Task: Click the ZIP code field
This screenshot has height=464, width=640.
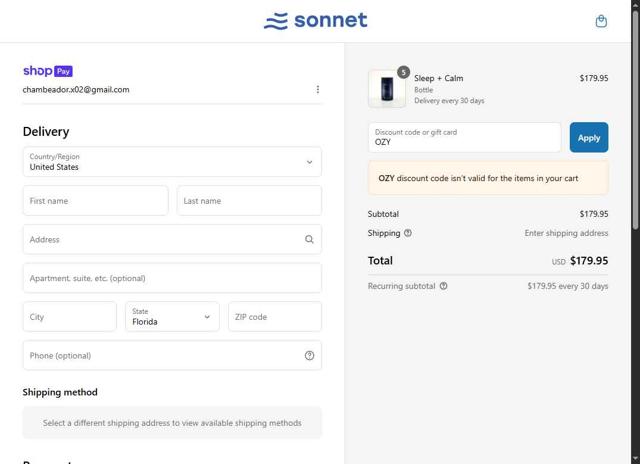Action: click(275, 317)
